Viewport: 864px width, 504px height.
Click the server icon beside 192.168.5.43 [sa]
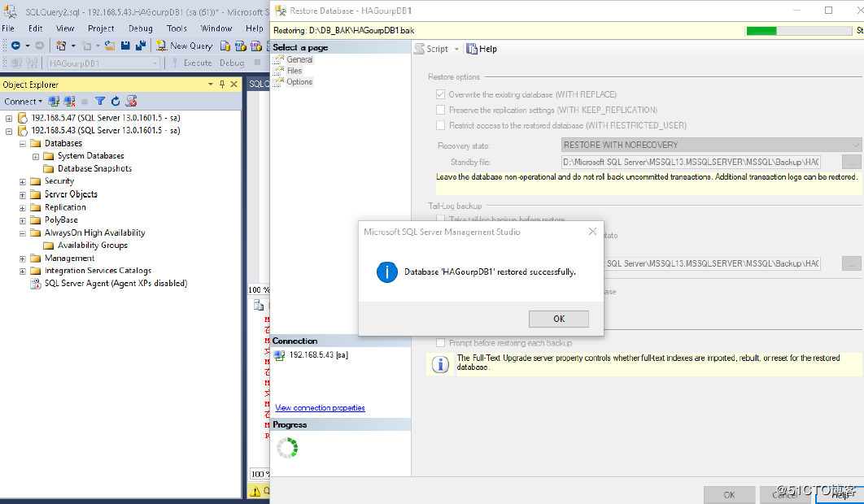click(x=279, y=355)
